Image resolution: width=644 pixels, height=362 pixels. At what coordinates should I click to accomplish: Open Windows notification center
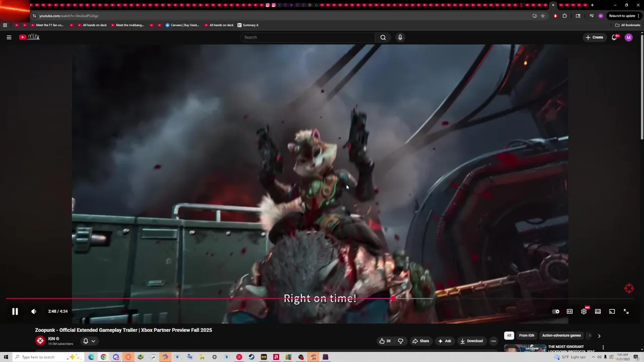[636, 357]
